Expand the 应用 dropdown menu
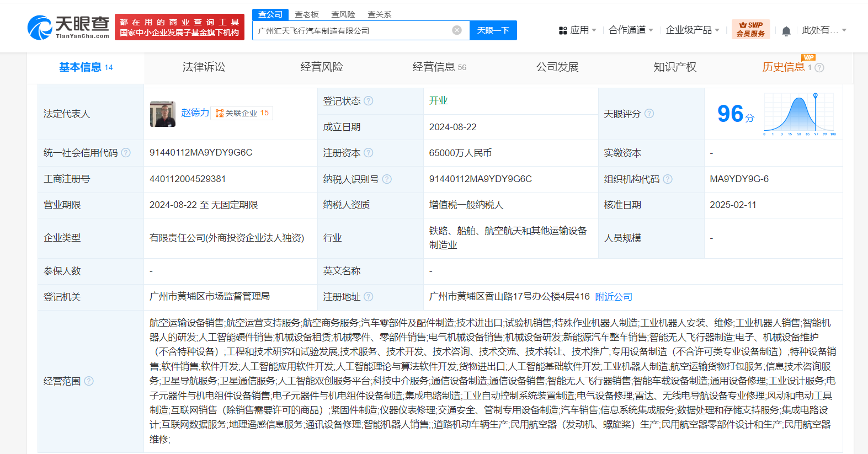The width and height of the screenshot is (868, 454). tap(578, 30)
